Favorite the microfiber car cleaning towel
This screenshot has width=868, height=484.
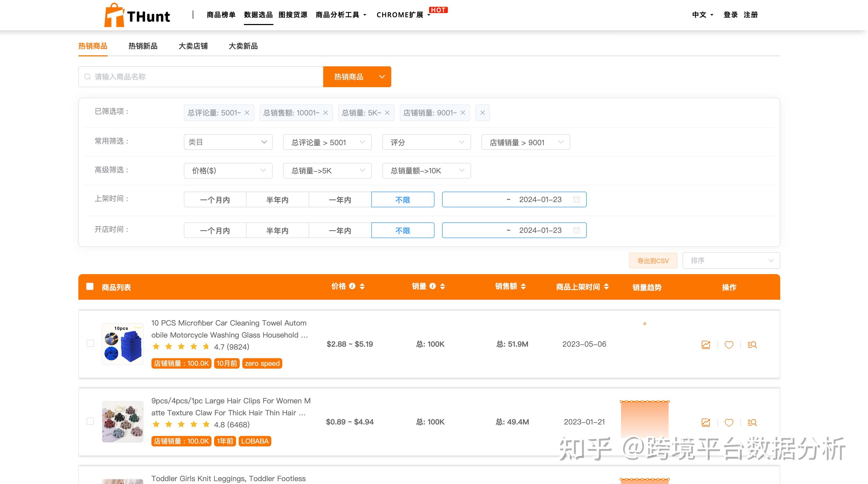[729, 345]
